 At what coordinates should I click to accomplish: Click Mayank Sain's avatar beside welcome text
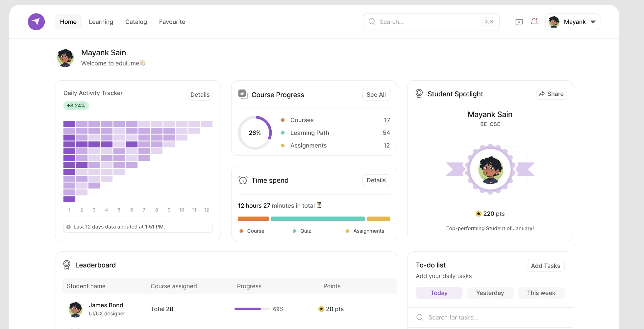(65, 58)
